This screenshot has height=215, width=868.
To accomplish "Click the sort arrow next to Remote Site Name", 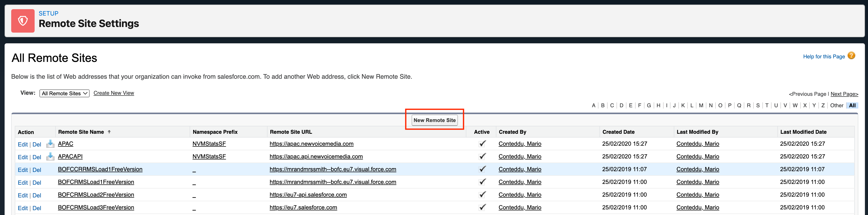I will (109, 132).
